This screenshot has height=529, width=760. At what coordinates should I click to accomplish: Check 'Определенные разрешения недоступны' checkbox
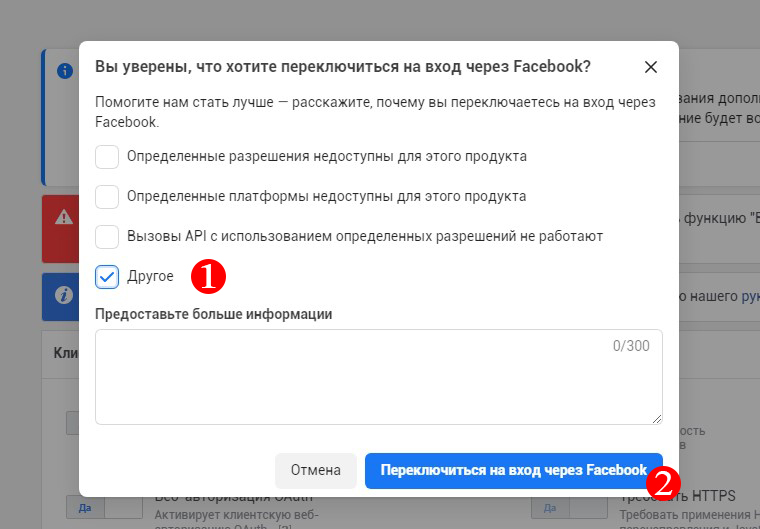tap(107, 157)
